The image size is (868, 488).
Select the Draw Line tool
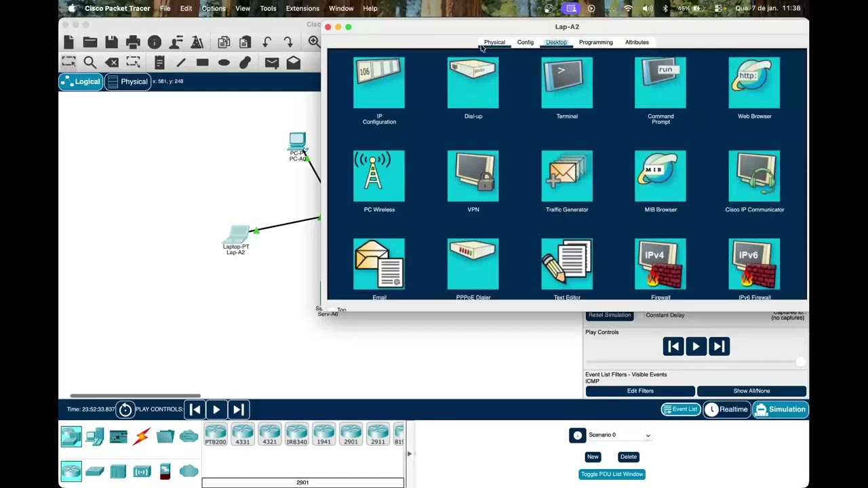click(x=181, y=62)
